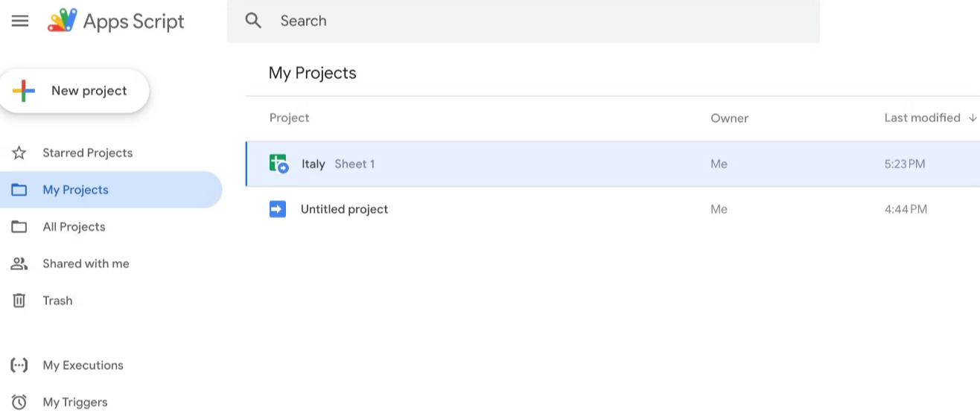Viewport: 980px width, 416px height.
Task: Open the hamburger main menu
Action: pos(20,21)
